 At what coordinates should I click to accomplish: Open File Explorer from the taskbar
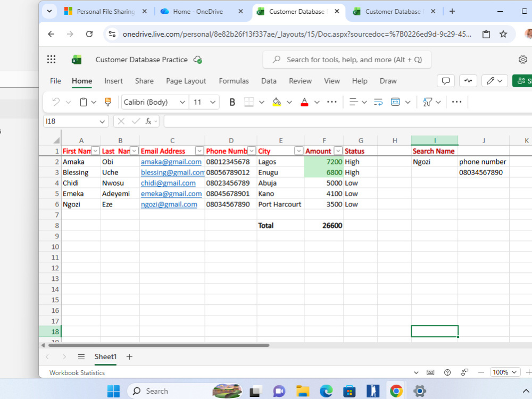click(x=303, y=391)
